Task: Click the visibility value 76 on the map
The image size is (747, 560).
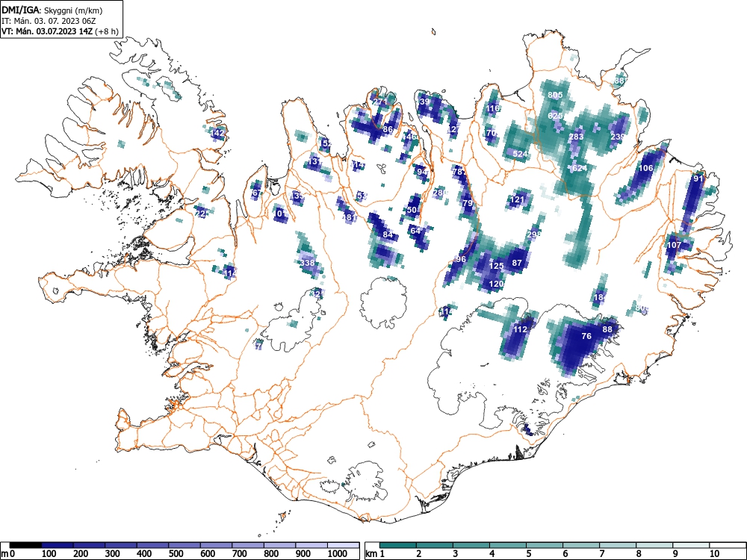Action: tap(586, 336)
